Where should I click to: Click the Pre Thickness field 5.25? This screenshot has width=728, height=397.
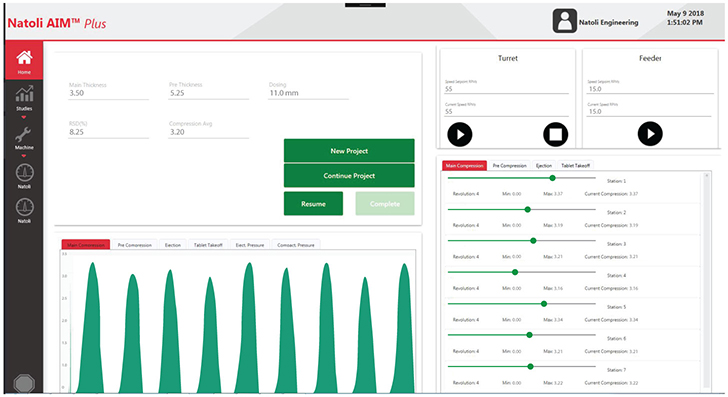[x=208, y=93]
